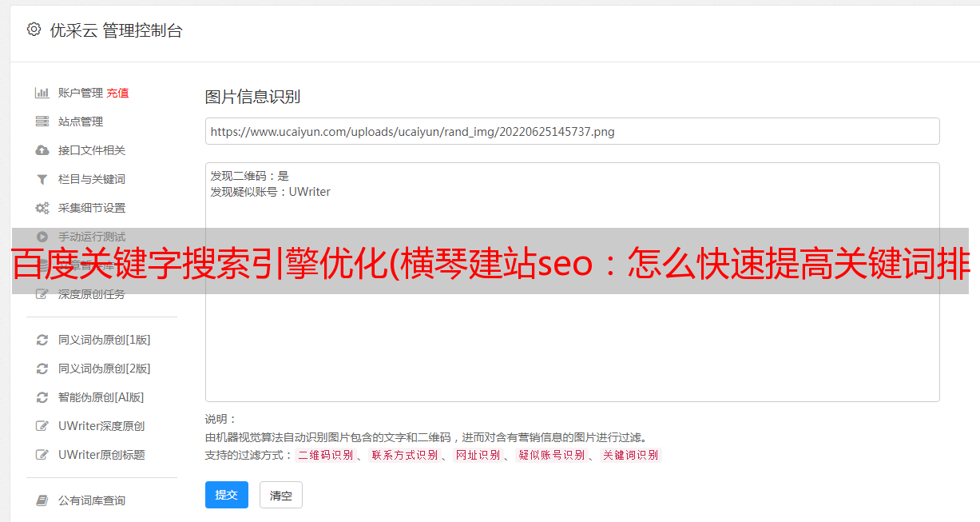The image size is (980, 522).
Task: Open UWriter深度原创 menu item
Action: 101,426
